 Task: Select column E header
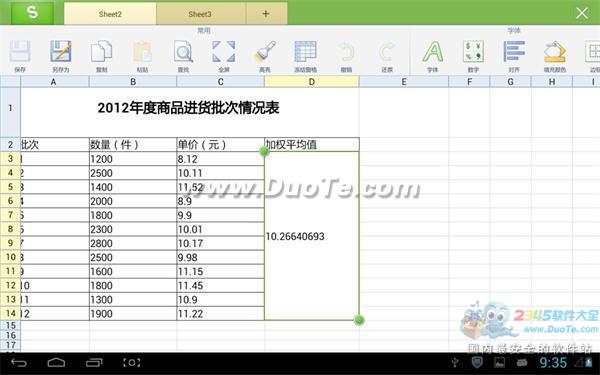tap(404, 82)
